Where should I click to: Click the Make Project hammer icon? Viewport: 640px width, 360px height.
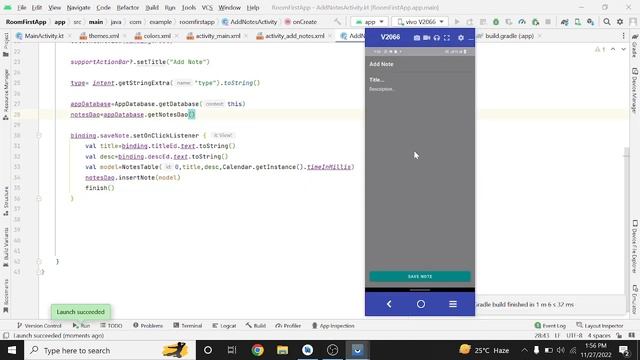click(337, 22)
